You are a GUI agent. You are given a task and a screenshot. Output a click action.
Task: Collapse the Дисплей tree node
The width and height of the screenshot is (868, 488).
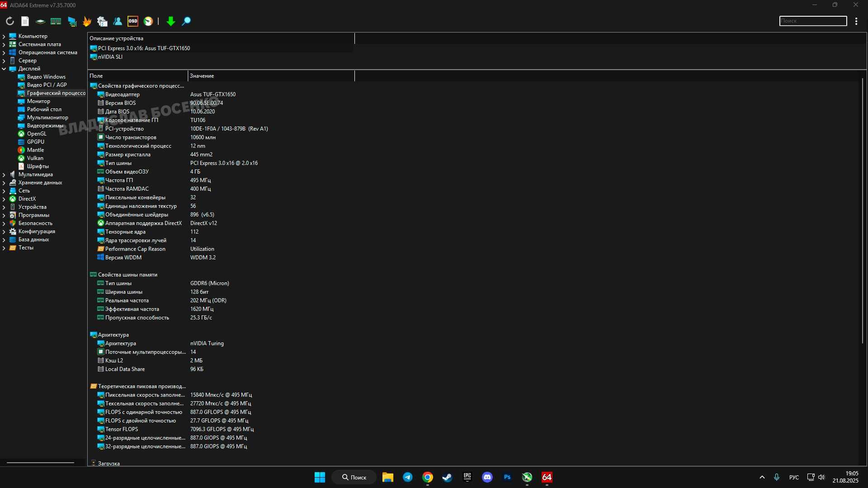click(4, 69)
